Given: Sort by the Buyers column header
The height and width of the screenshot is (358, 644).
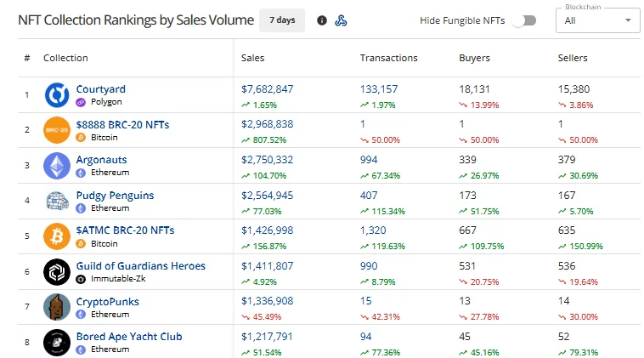Looking at the screenshot, I should click(x=474, y=58).
